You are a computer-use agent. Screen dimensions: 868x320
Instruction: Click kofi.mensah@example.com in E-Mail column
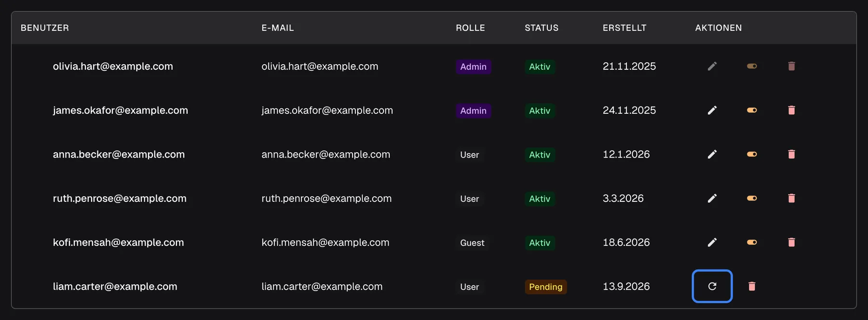[x=325, y=242]
